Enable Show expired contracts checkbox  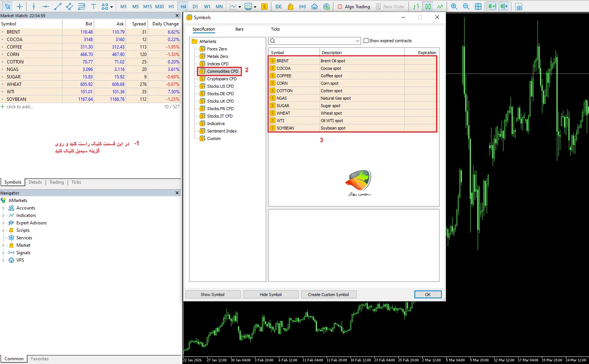pos(366,41)
